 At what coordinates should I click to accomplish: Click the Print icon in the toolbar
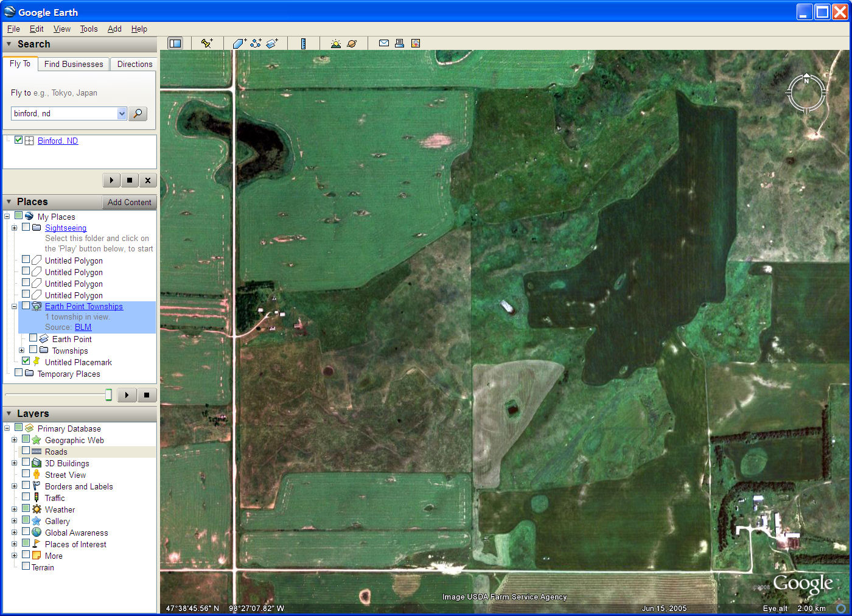point(399,43)
